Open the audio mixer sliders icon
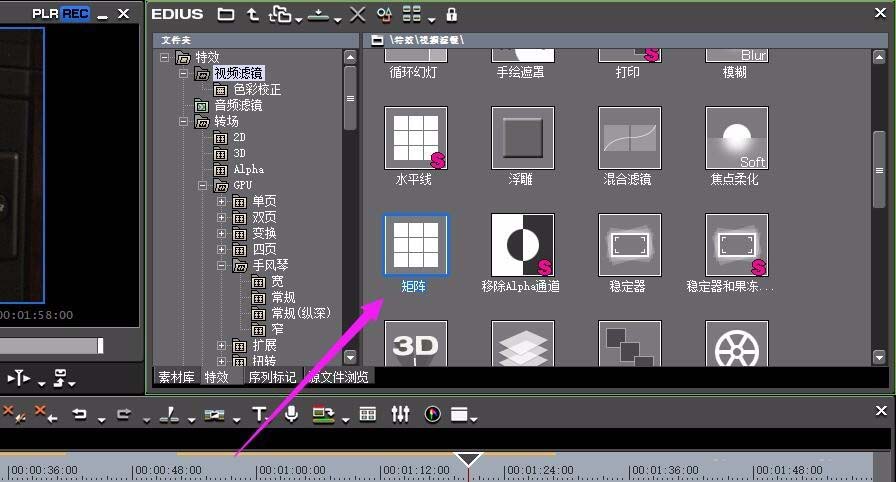896x482 pixels. (400, 414)
